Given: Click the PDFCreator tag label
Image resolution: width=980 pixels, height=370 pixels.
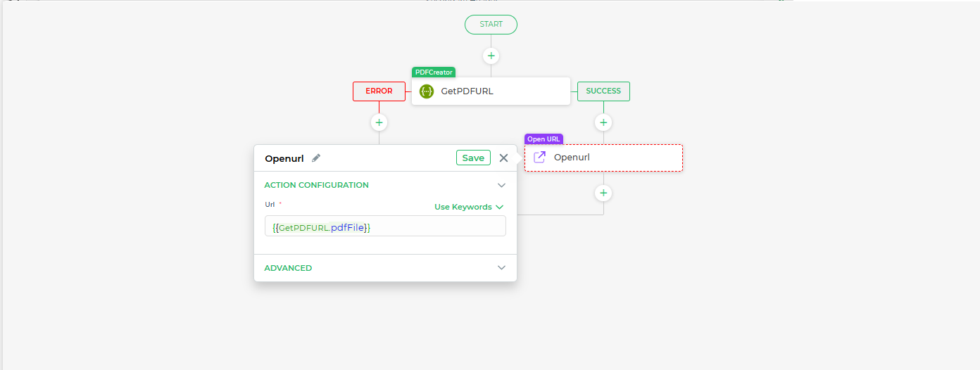Looking at the screenshot, I should (x=433, y=72).
